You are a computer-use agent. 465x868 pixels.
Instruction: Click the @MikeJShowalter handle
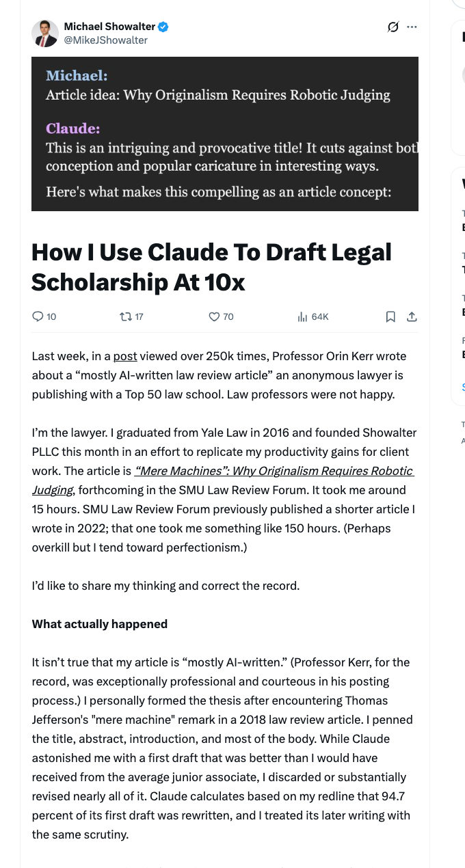[x=105, y=40]
